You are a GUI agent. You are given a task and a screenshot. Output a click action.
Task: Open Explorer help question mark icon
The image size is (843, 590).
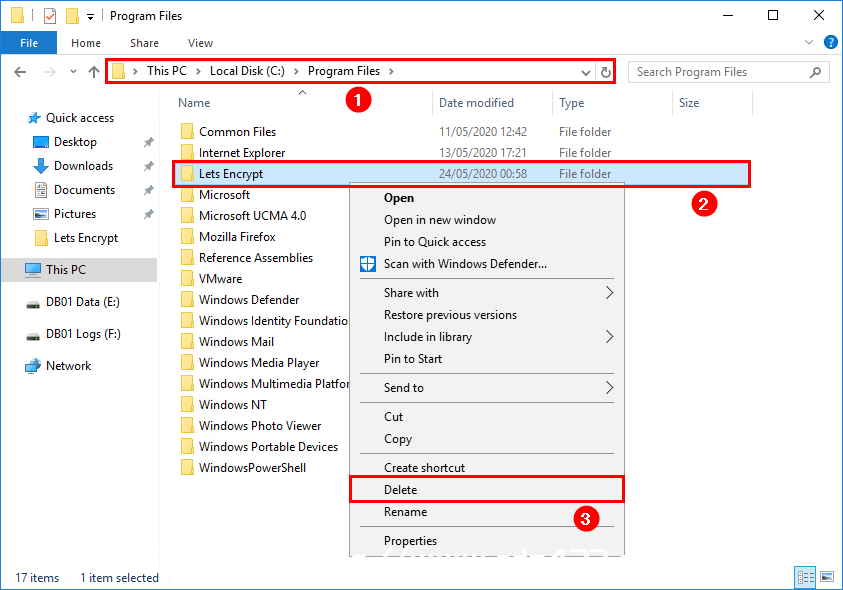point(831,42)
